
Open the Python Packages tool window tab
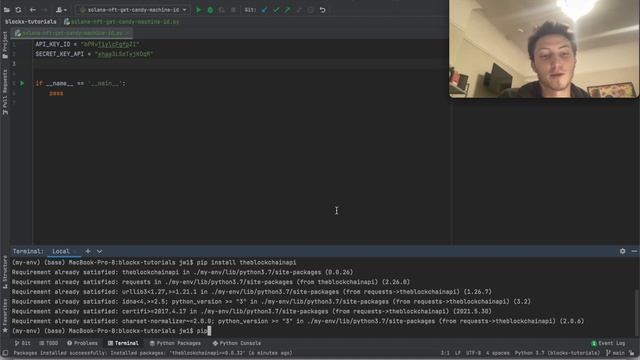click(175, 343)
